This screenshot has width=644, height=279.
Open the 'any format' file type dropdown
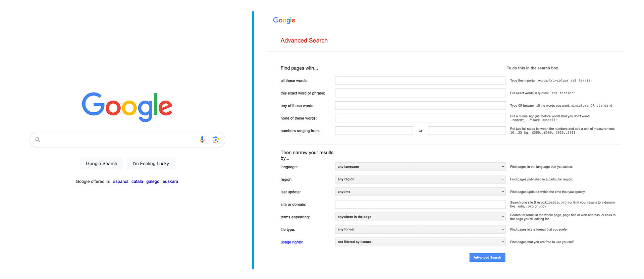coord(420,229)
